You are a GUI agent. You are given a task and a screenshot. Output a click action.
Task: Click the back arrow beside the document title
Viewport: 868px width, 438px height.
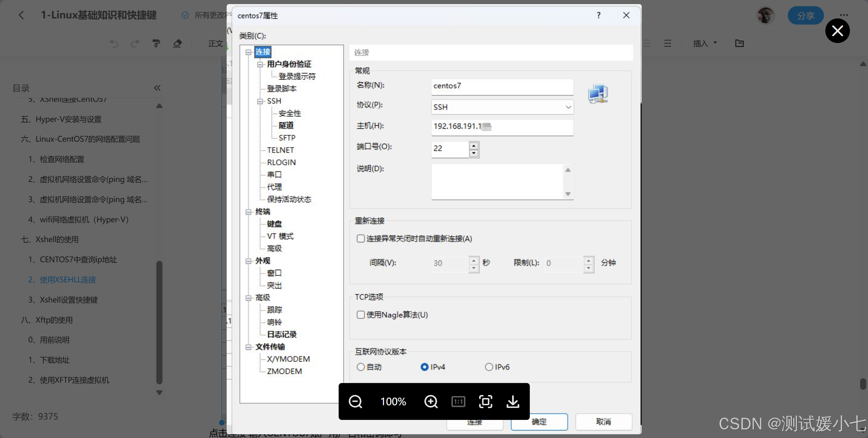click(21, 15)
